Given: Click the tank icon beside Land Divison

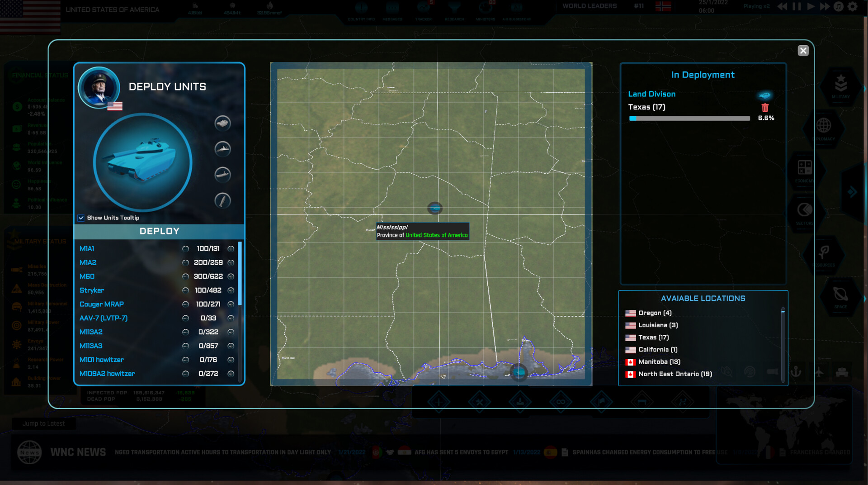Looking at the screenshot, I should [x=764, y=95].
